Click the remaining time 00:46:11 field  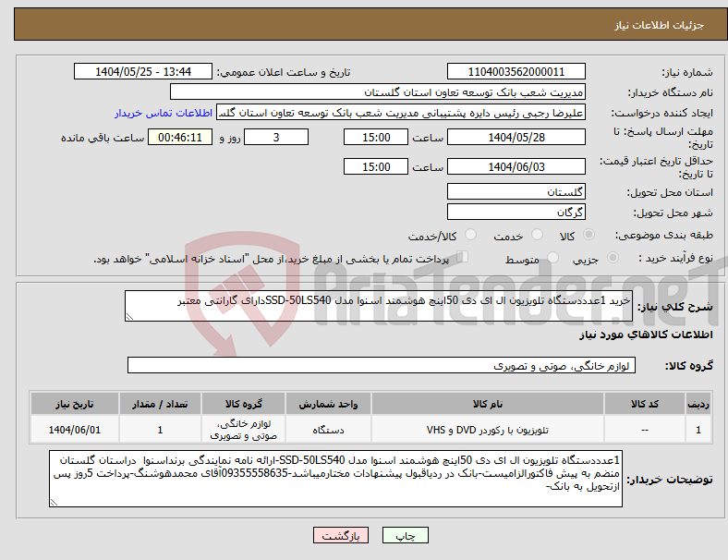(x=180, y=138)
